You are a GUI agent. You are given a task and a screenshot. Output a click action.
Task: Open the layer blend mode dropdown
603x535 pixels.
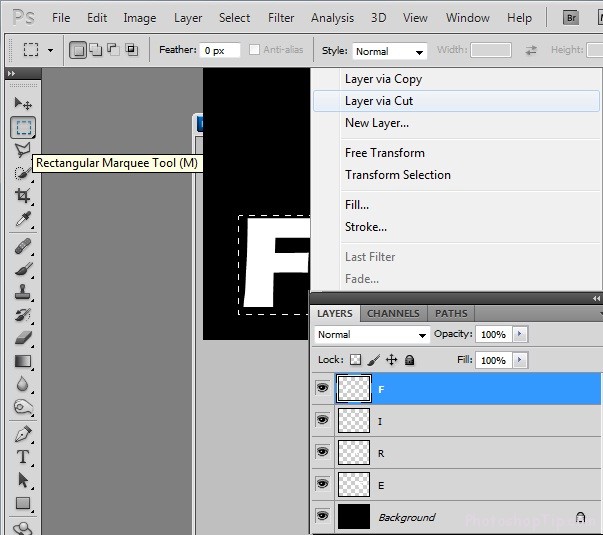[372, 335]
